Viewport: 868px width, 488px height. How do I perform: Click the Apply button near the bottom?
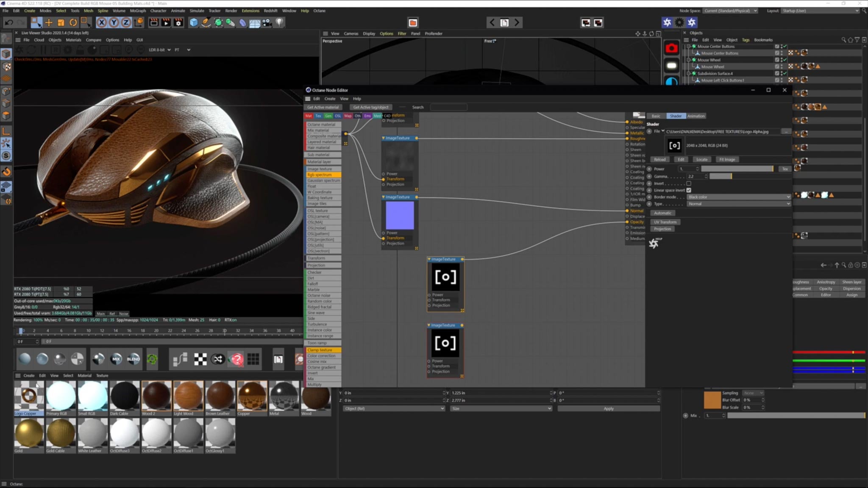pos(609,408)
